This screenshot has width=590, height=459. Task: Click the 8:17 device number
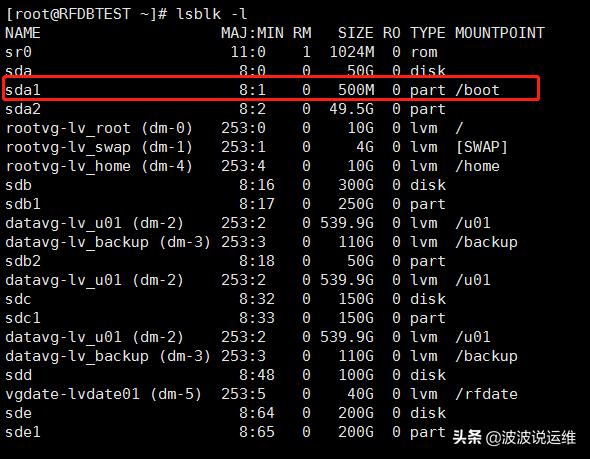click(x=257, y=204)
